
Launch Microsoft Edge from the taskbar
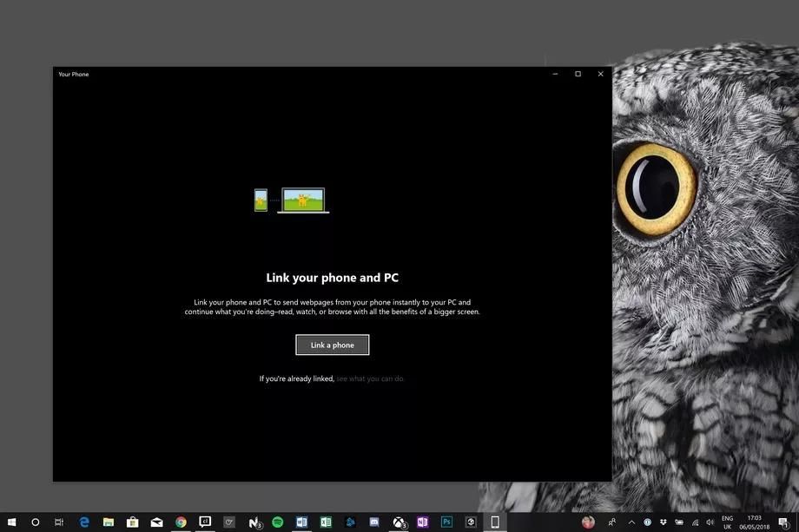(84, 522)
